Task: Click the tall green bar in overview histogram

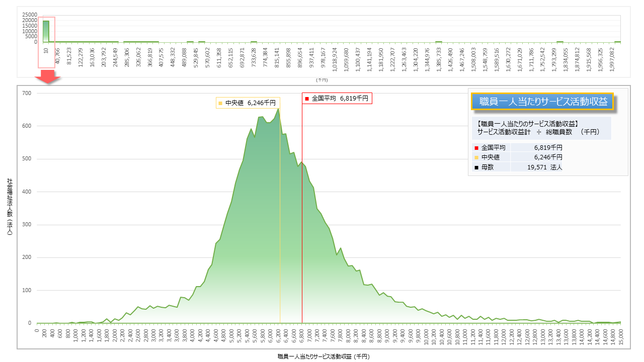Action: coord(46,31)
